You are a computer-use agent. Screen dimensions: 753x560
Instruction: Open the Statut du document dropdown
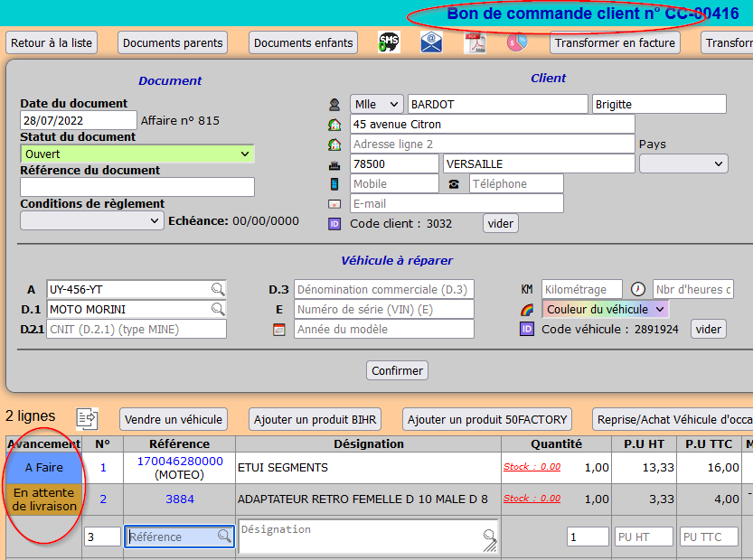137,154
